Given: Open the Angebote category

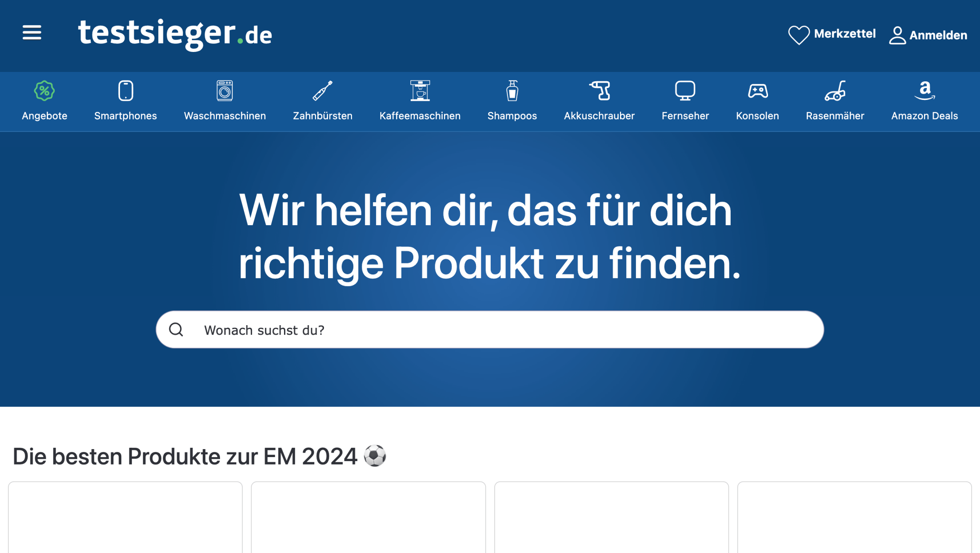Looking at the screenshot, I should 44,116.
